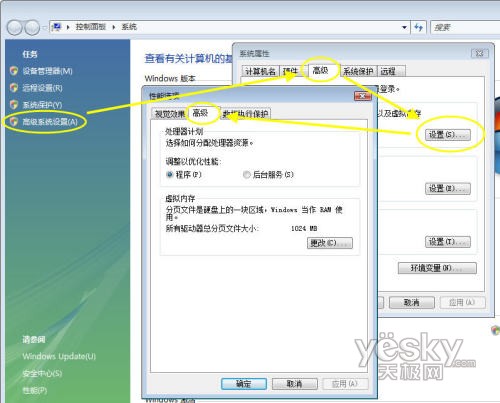Open 系统保护(Y) task link
This screenshot has width=500, height=403.
point(42,105)
